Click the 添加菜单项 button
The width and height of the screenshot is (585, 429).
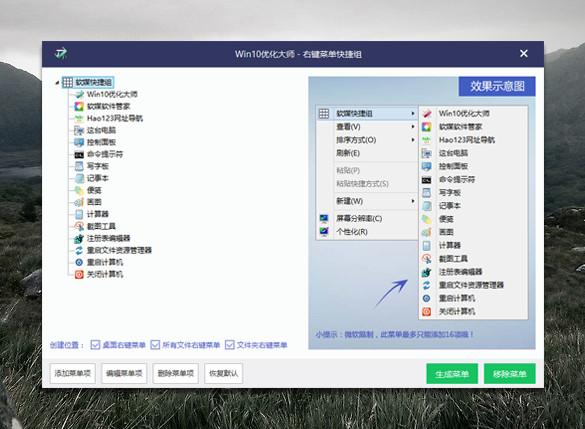[x=73, y=373]
